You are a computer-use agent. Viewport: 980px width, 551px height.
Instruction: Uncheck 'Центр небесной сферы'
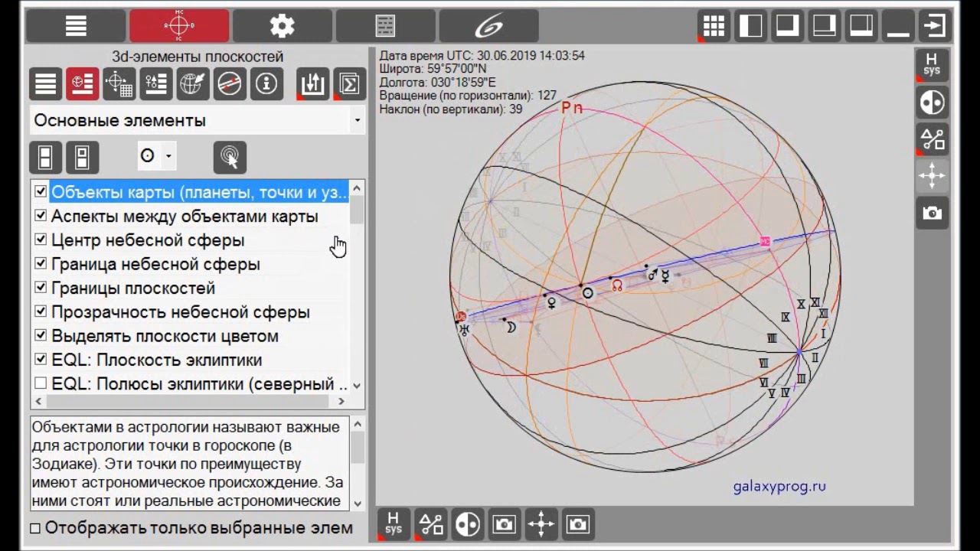click(41, 240)
